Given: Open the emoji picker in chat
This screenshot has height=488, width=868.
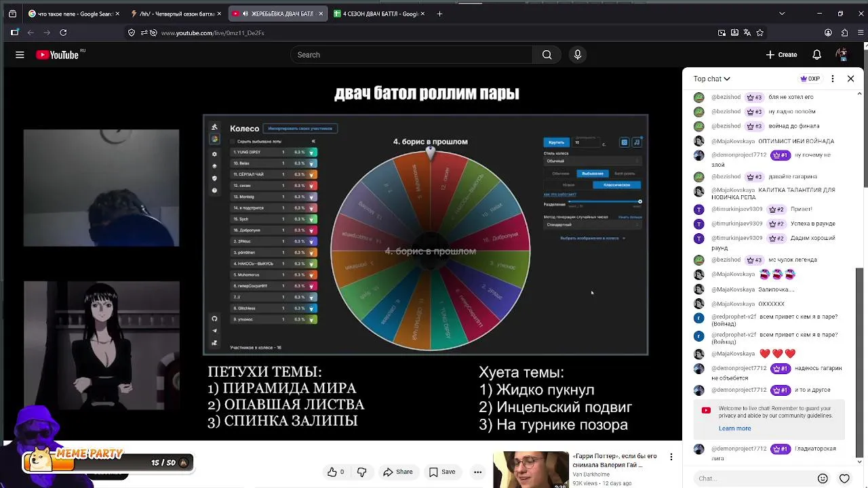Looking at the screenshot, I should coord(823,479).
